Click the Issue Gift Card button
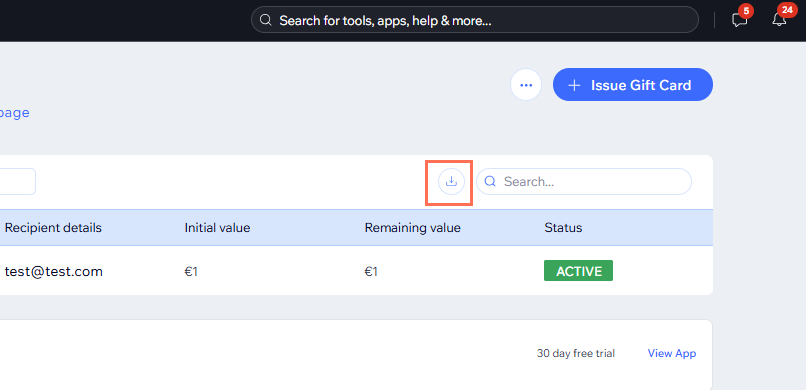806x390 pixels. (633, 85)
